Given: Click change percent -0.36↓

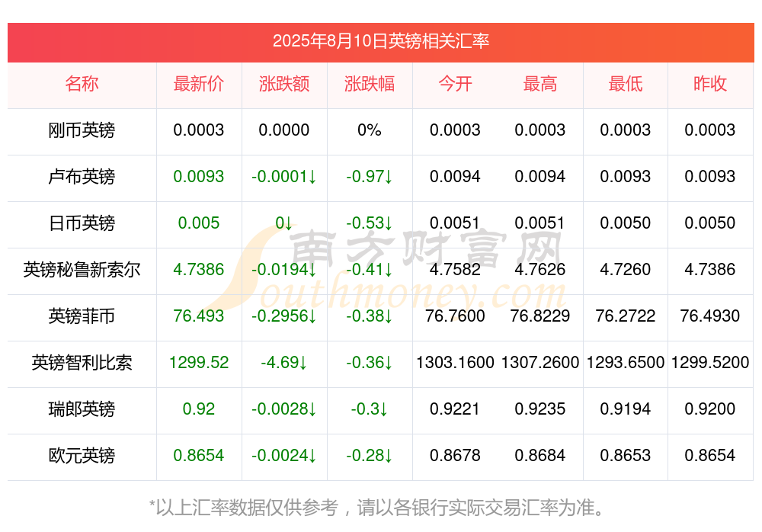Looking at the screenshot, I should click(x=370, y=363).
